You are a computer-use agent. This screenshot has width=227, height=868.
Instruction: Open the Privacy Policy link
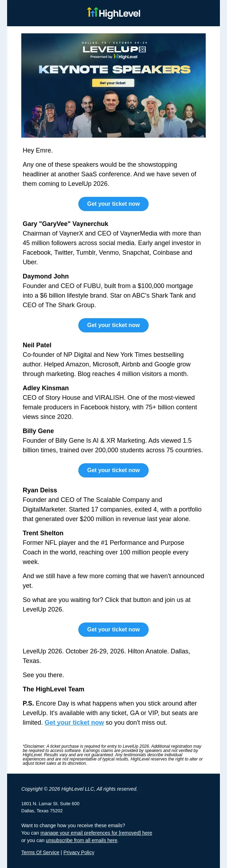tap(79, 852)
